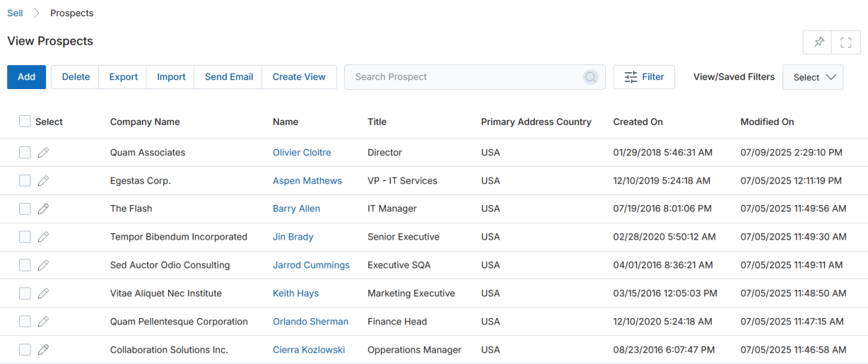The image size is (868, 364).
Task: Edit Quam Associates row with pencil icon
Action: pyautogui.click(x=43, y=153)
